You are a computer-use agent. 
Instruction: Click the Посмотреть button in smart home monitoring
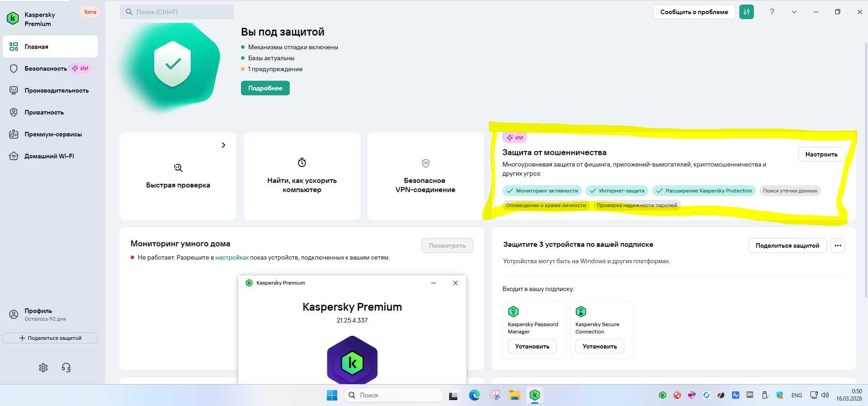click(x=447, y=245)
